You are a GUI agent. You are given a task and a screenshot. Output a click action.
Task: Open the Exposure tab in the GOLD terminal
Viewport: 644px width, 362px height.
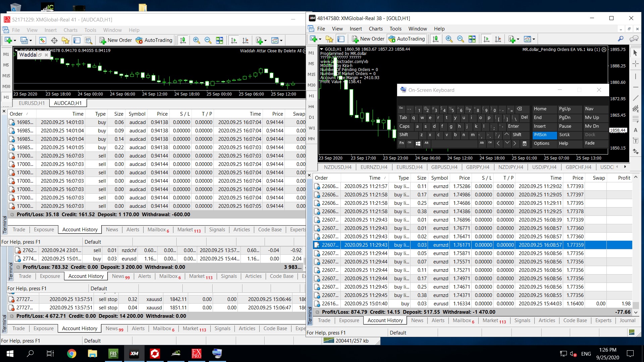349,320
